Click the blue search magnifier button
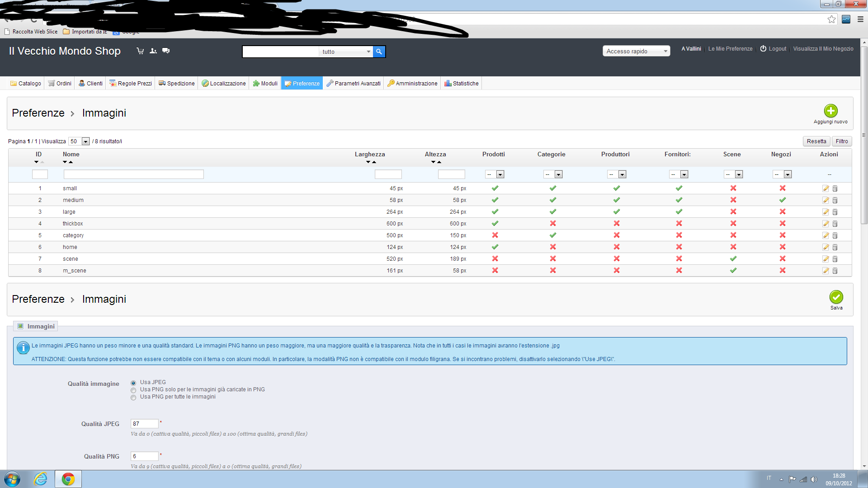The width and height of the screenshot is (868, 488). click(379, 52)
